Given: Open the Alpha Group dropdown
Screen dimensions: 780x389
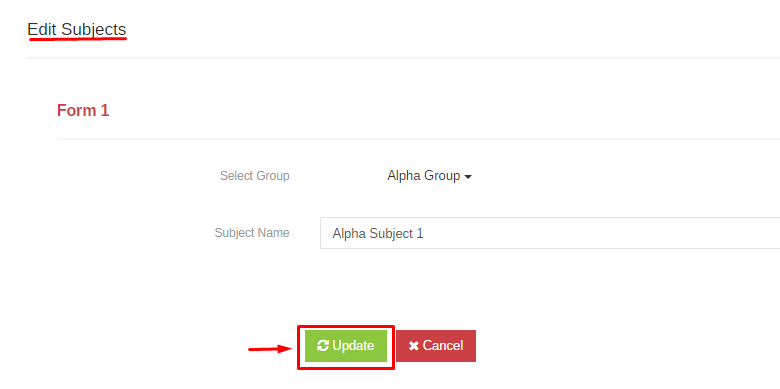Looking at the screenshot, I should [429, 176].
